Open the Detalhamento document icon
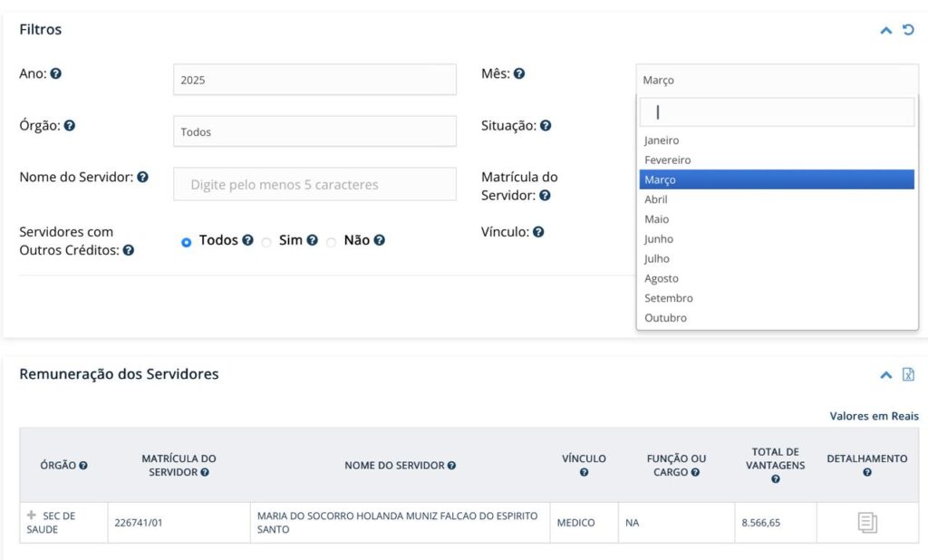 pyautogui.click(x=867, y=523)
